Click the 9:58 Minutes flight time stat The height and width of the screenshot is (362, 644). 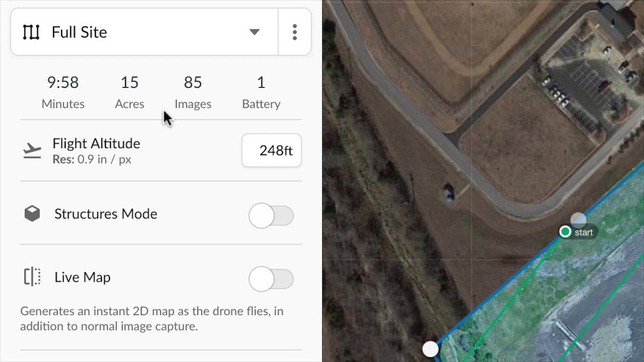63,92
